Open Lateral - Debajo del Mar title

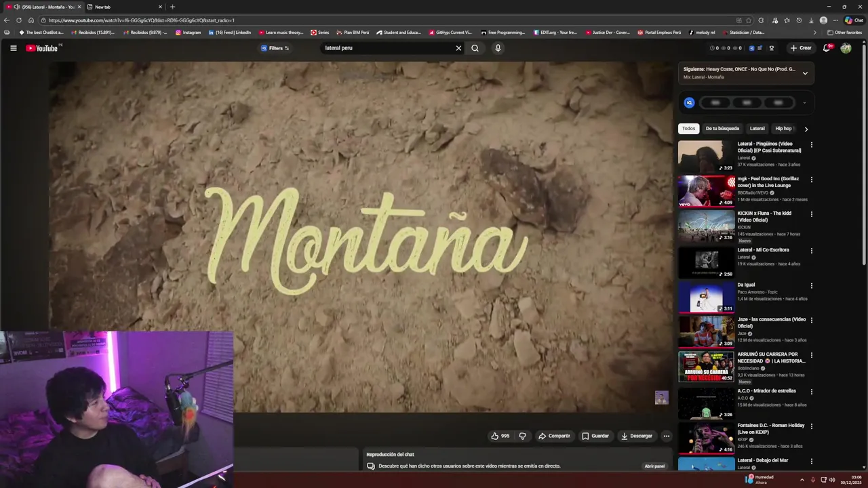click(x=763, y=460)
